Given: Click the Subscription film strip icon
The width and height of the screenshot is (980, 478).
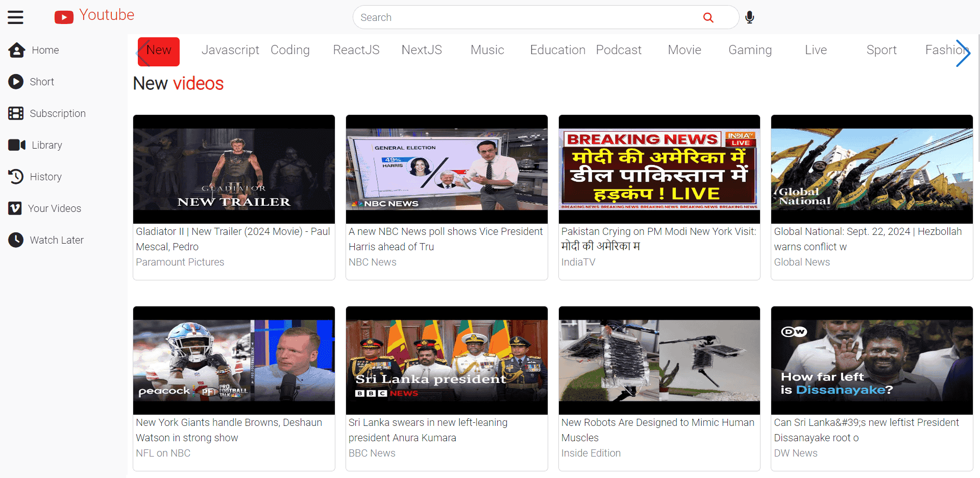Looking at the screenshot, I should (x=16, y=113).
